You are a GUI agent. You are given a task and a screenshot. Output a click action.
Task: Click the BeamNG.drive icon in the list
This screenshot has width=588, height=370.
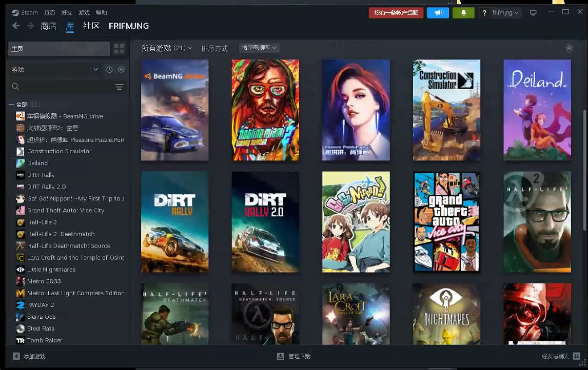pyautogui.click(x=20, y=116)
